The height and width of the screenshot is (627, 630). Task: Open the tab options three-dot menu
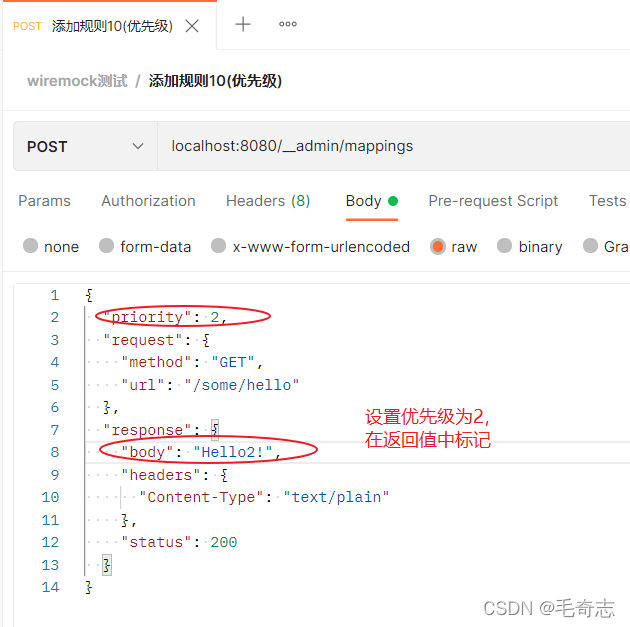(x=288, y=24)
